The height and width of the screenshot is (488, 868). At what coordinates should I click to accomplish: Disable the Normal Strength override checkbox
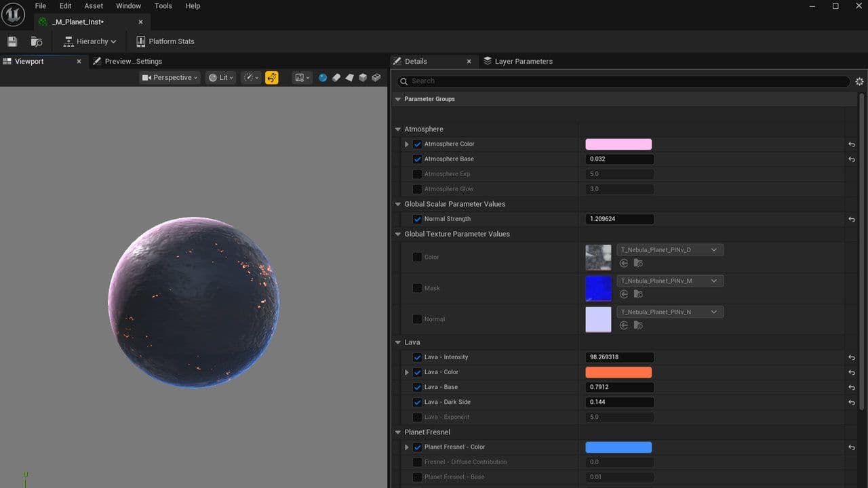tap(417, 219)
